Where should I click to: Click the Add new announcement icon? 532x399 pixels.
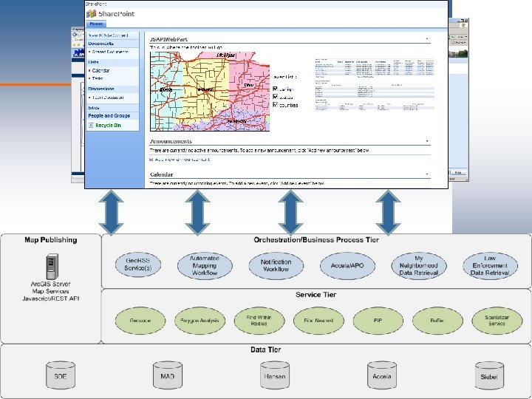pyautogui.click(x=151, y=159)
